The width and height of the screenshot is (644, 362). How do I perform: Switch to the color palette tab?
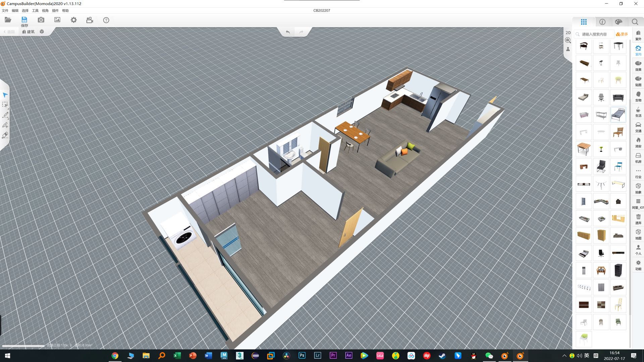pyautogui.click(x=619, y=22)
